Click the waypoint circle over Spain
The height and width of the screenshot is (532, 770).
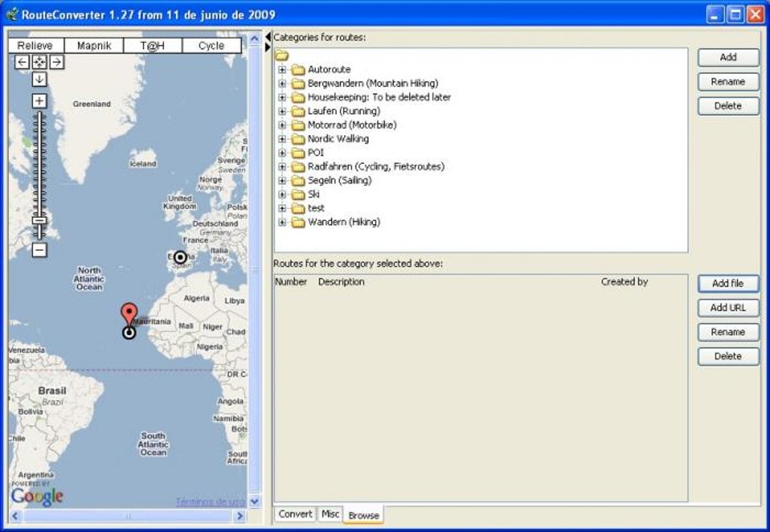[180, 257]
